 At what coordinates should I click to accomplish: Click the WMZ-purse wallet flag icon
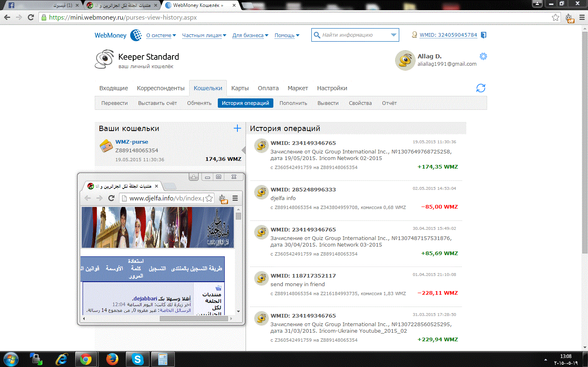click(106, 146)
